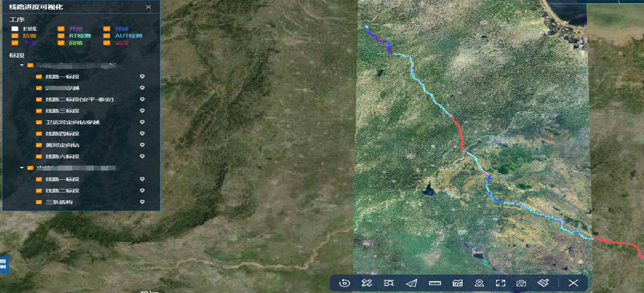Enable the 扫线 process checkbox
Screen dimensions: 644x293
[x=15, y=29]
